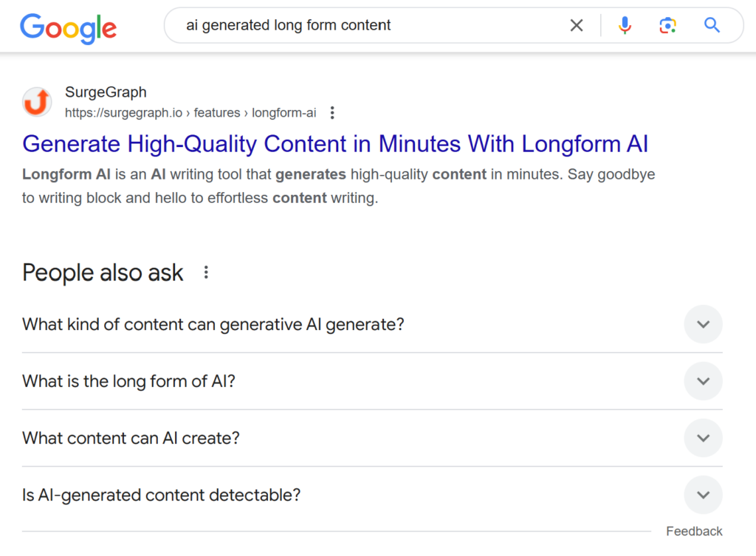This screenshot has height=556, width=756.
Task: Open the three-dot menu next to People also ask
Action: (x=205, y=272)
